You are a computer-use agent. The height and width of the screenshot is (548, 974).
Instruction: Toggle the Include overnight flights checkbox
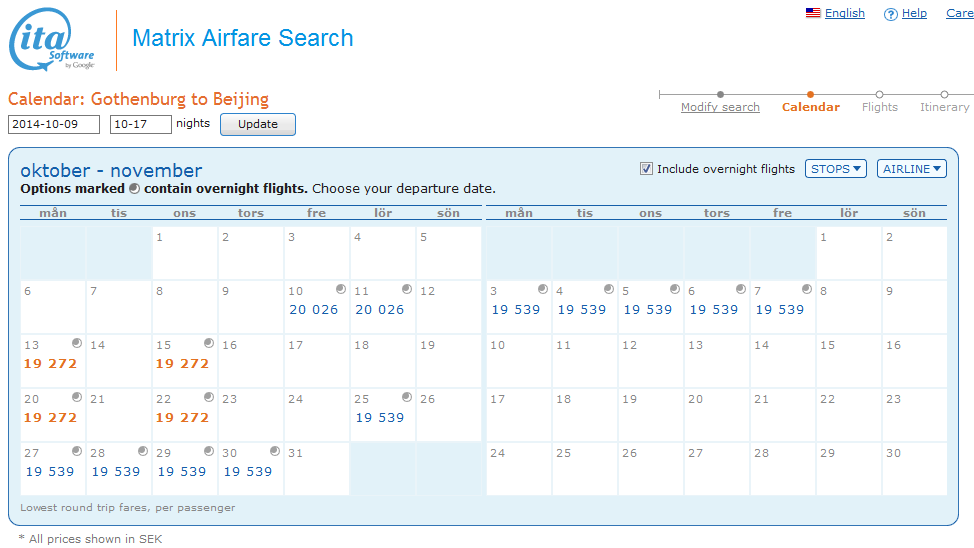point(646,169)
